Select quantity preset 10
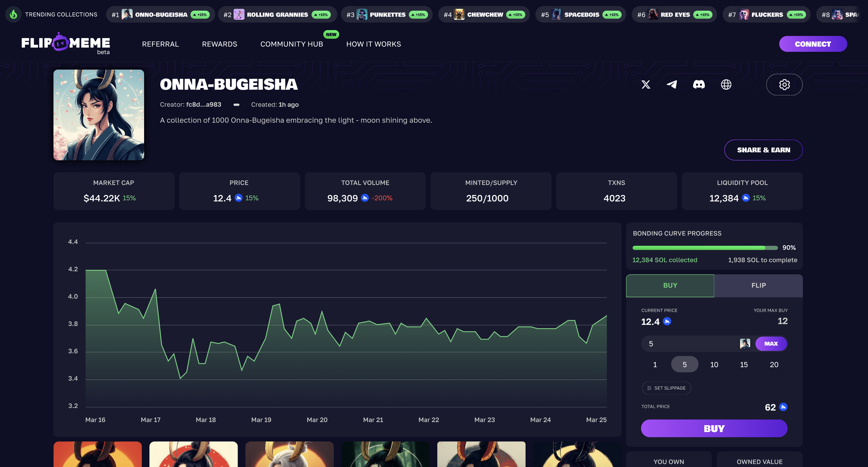 pyautogui.click(x=714, y=364)
